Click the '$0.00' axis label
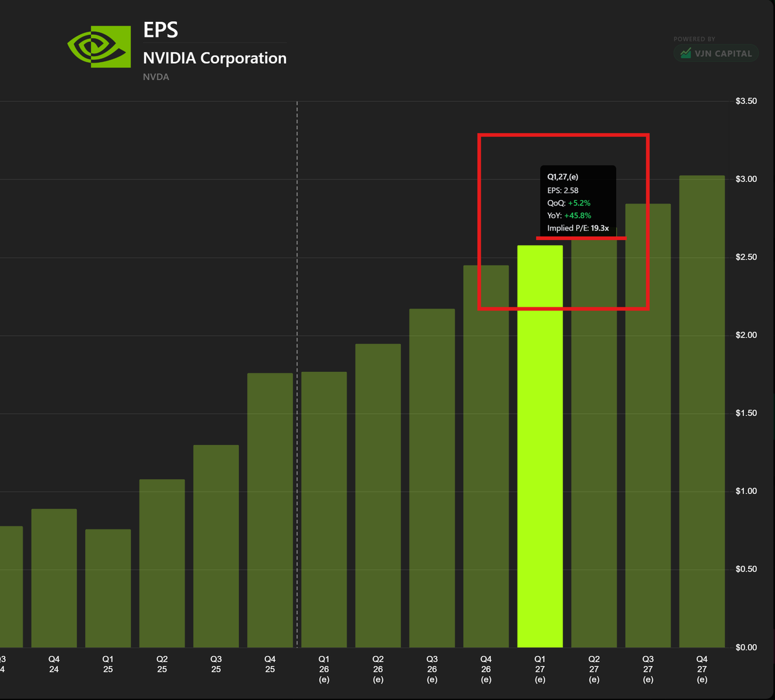Image resolution: width=775 pixels, height=700 pixels. point(746,648)
